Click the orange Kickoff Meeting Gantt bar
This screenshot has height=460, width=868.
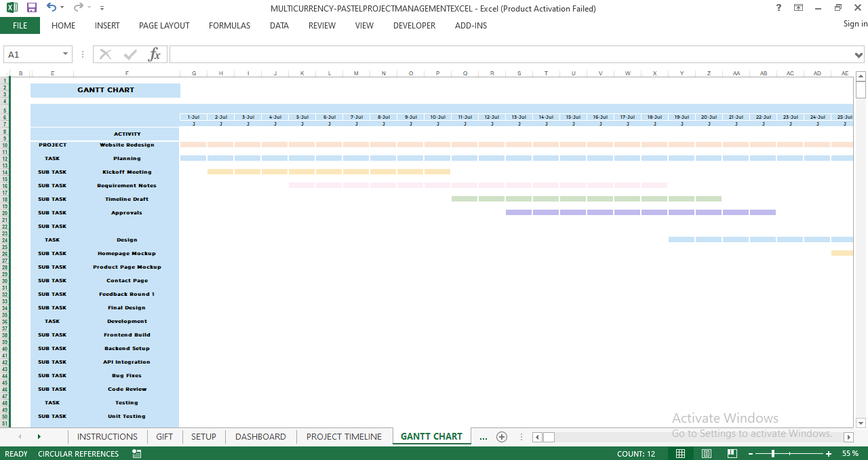point(329,172)
